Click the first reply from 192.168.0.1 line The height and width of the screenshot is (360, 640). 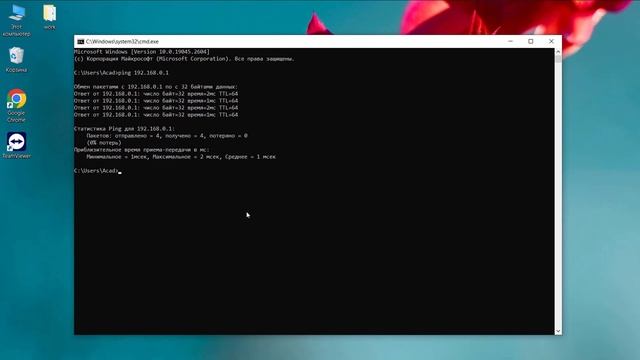coord(156,93)
